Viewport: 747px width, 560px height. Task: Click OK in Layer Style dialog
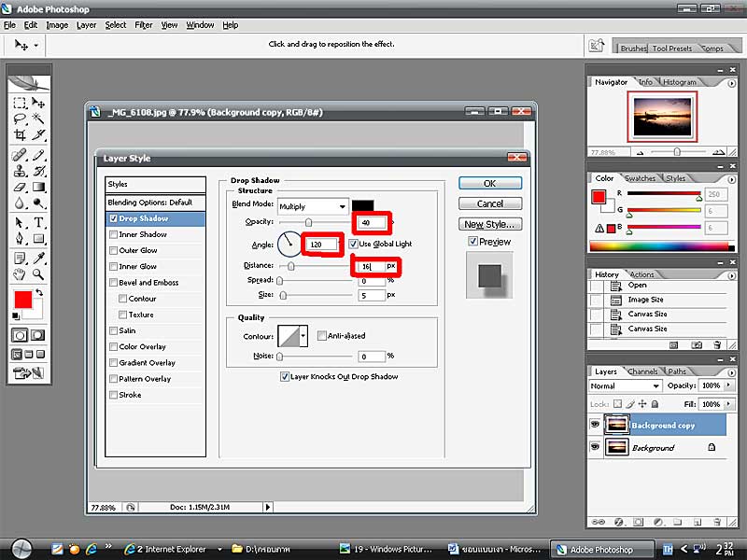tap(490, 183)
